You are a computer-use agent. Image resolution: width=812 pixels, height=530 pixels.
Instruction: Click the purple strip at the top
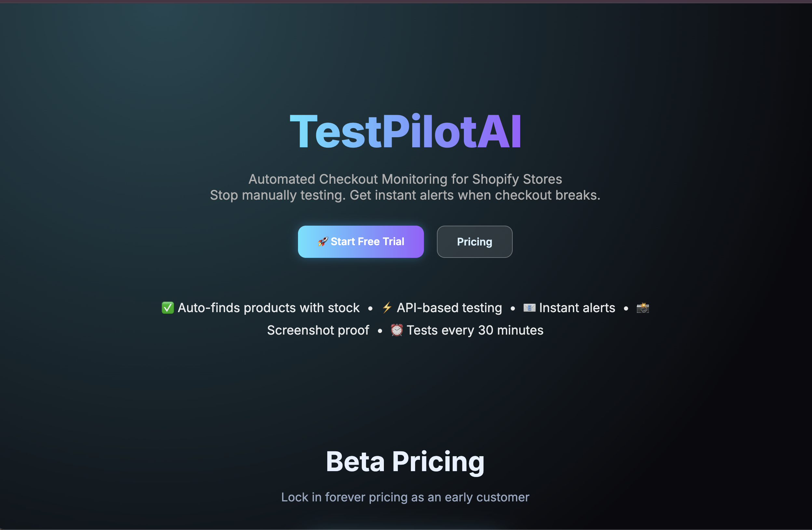pos(406,2)
